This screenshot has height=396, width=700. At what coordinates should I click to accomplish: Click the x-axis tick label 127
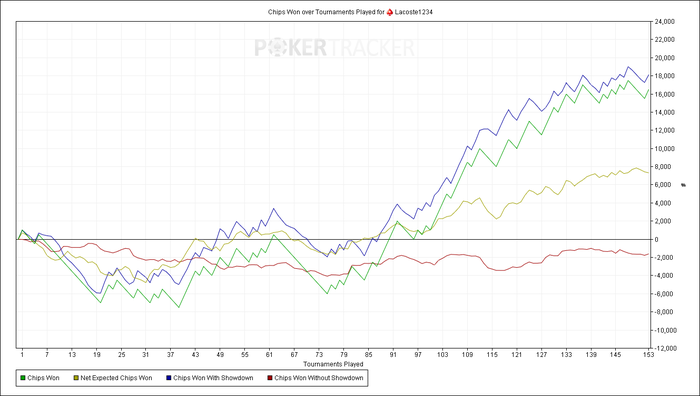[x=541, y=354]
